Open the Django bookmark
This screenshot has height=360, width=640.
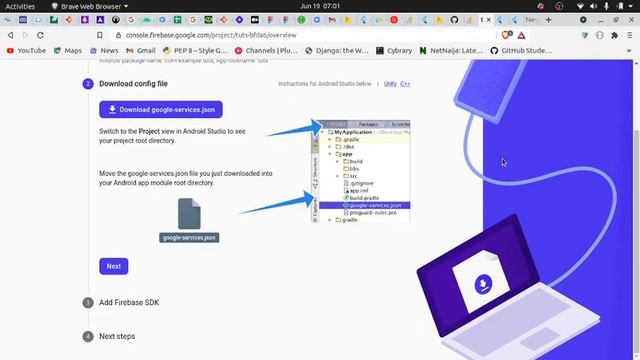click(337, 51)
